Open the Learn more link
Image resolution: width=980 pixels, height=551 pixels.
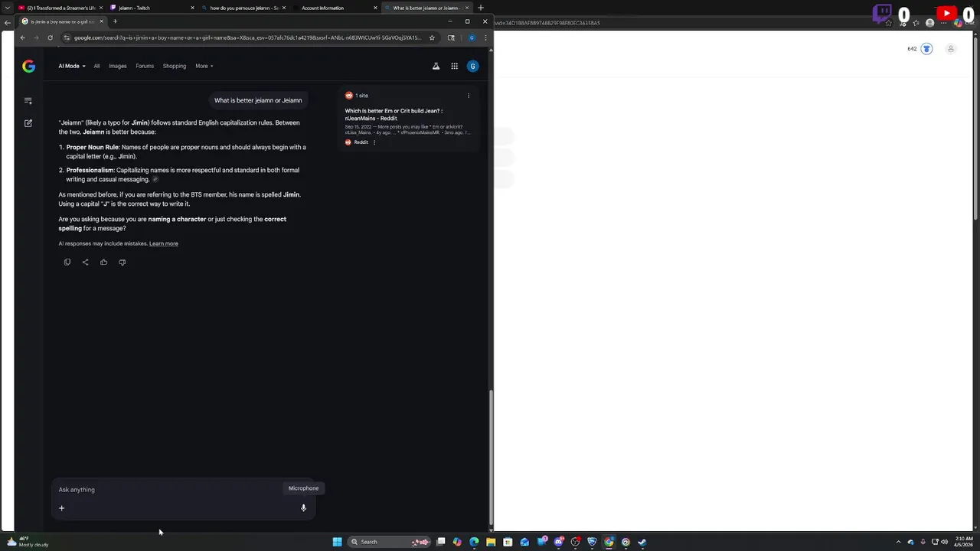coord(164,243)
